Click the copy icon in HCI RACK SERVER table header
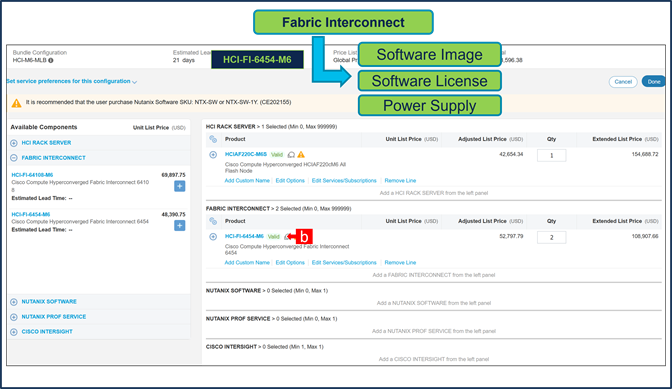The height and width of the screenshot is (389, 672). click(213, 139)
